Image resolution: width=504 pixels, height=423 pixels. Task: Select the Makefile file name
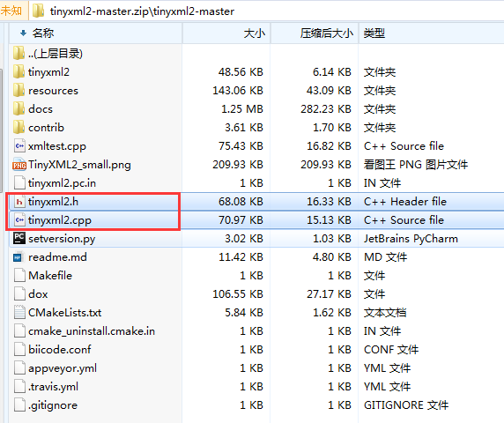coord(50,276)
